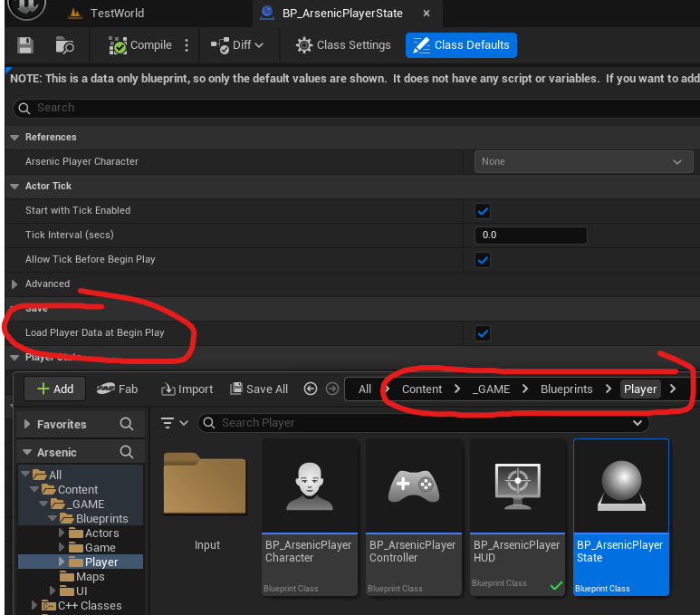Close the BP_ArsenicPlayerState tab
The image size is (700, 615).
[x=427, y=14]
